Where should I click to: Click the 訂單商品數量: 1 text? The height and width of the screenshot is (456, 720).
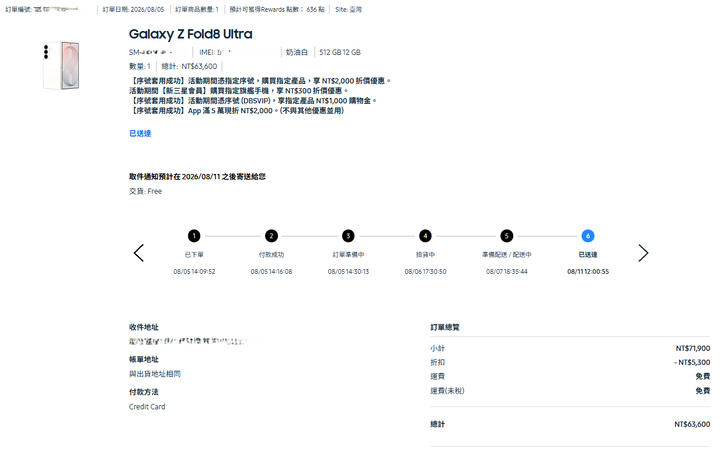(197, 9)
